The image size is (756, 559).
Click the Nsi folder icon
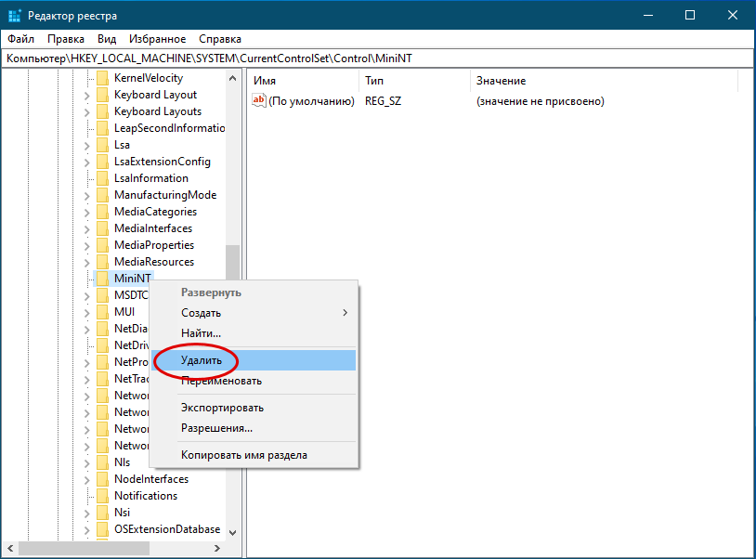coord(102,513)
